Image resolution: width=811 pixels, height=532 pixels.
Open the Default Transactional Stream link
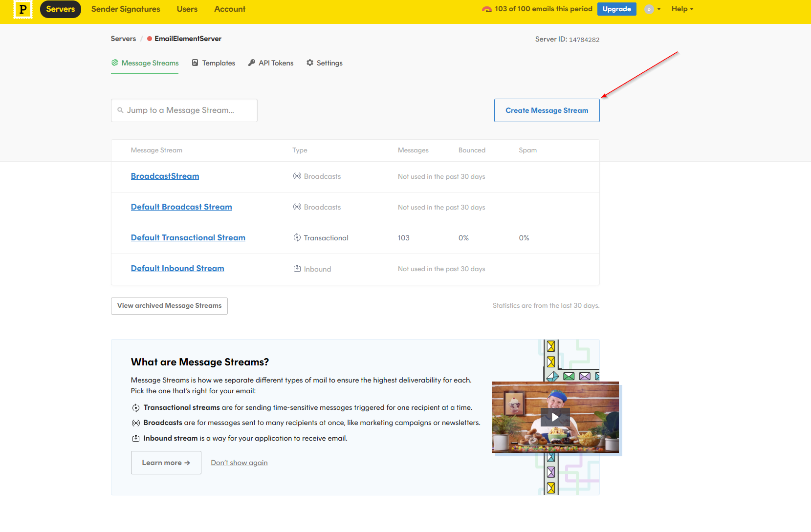pos(188,238)
